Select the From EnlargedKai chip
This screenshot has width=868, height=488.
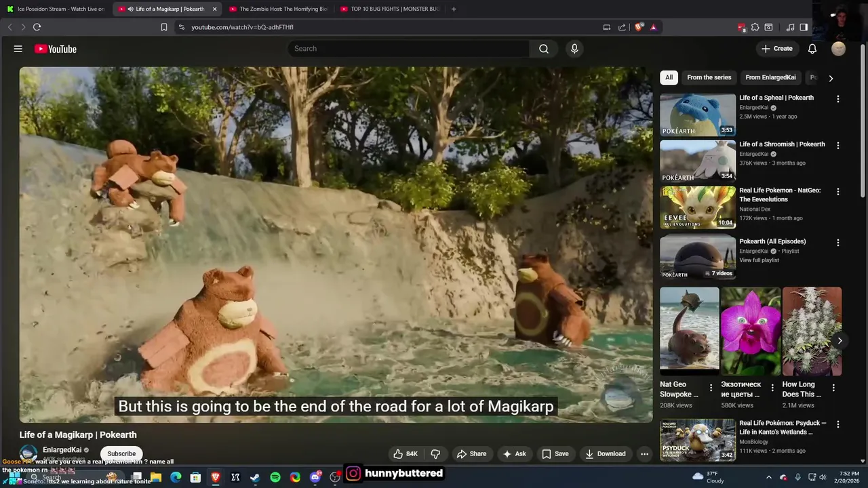click(x=770, y=77)
